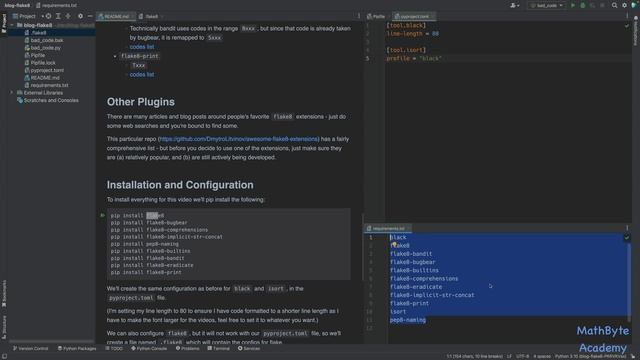Open Problems tool window
640x360 pixels.
point(188,349)
